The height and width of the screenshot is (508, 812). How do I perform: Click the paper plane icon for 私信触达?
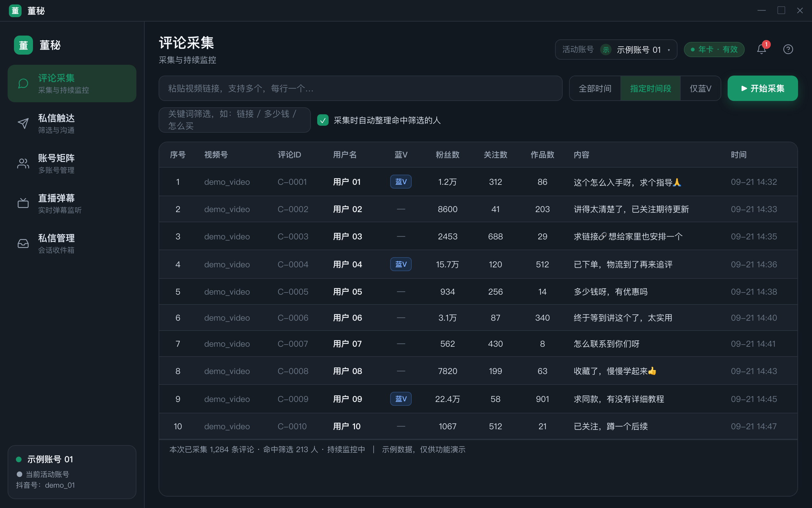coord(23,123)
